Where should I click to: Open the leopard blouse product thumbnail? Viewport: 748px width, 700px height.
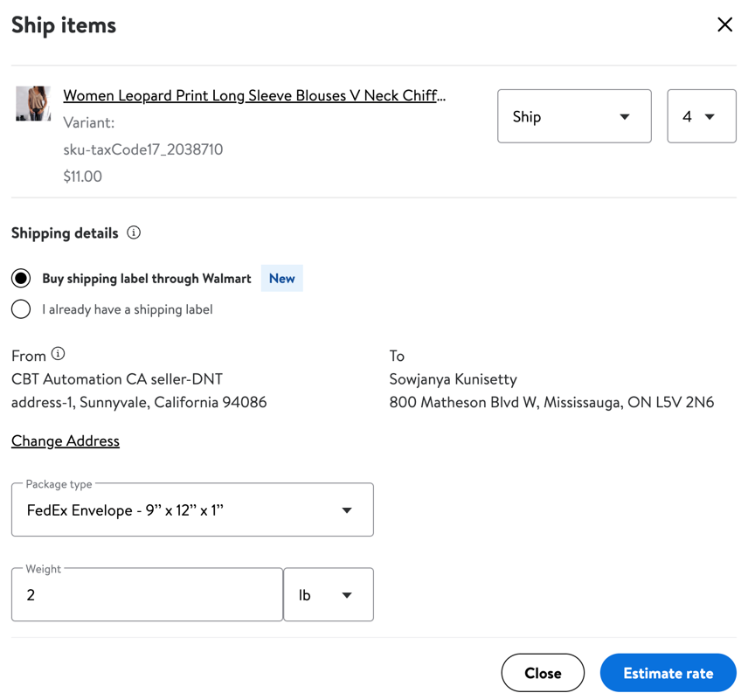point(33,103)
